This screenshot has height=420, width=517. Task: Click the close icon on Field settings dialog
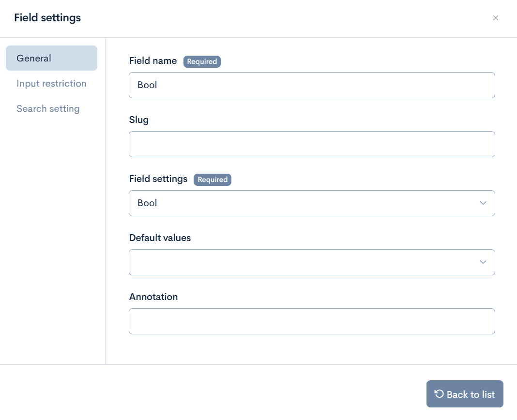(496, 18)
